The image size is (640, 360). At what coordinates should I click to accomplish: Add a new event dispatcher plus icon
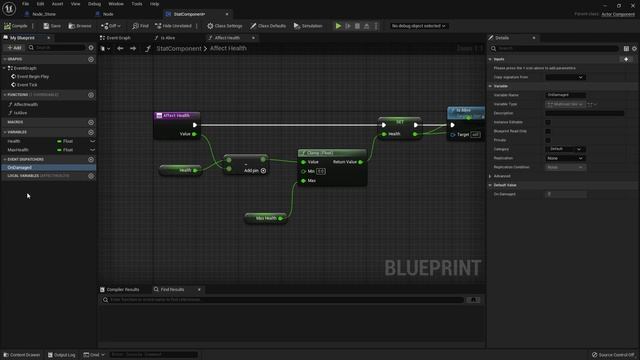[91, 159]
